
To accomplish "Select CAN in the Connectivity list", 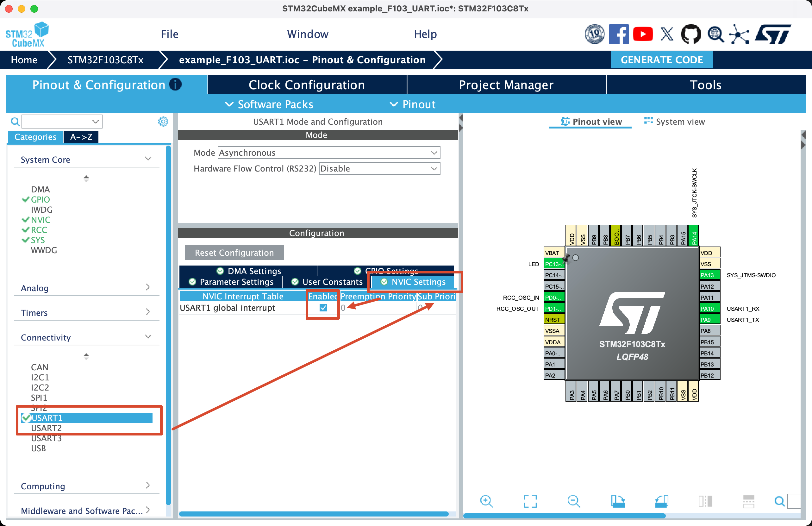I will click(x=40, y=367).
